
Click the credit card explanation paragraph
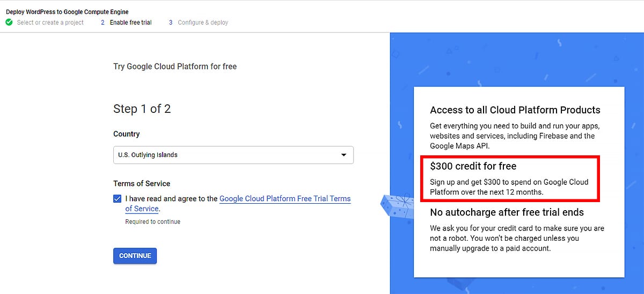tap(517, 238)
